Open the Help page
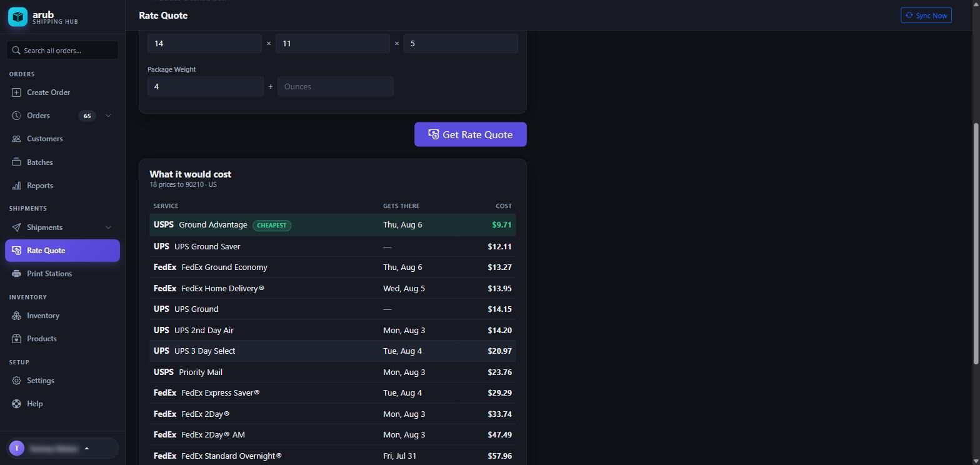Screen dimensions: 980x465 coord(62,404)
